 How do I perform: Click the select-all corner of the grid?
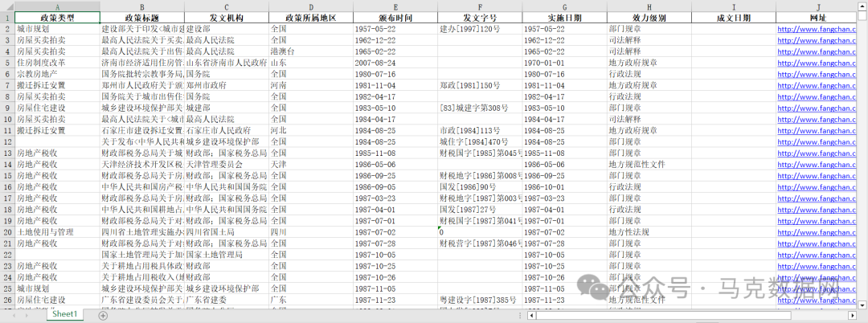[x=7, y=6]
